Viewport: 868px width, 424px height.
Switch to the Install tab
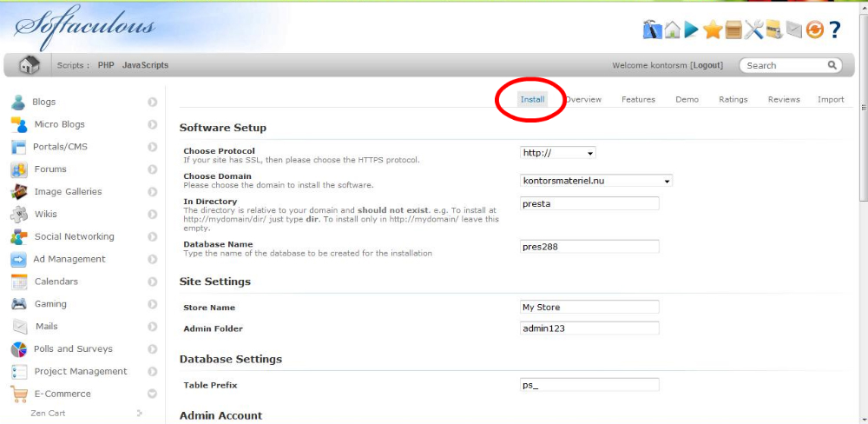click(533, 100)
